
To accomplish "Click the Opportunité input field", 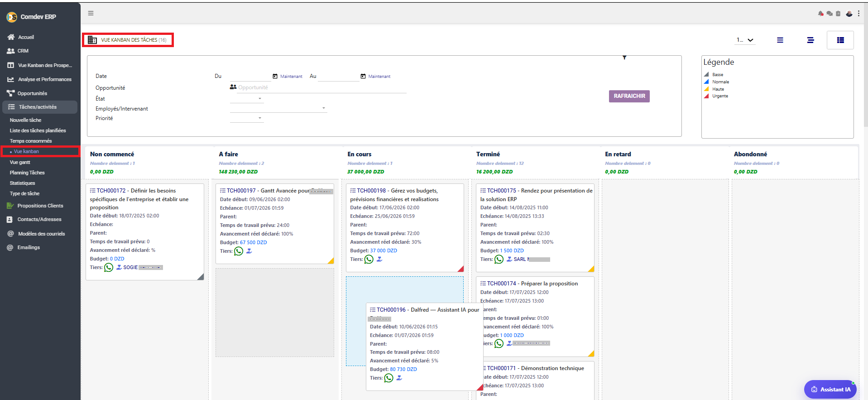I will click(321, 87).
